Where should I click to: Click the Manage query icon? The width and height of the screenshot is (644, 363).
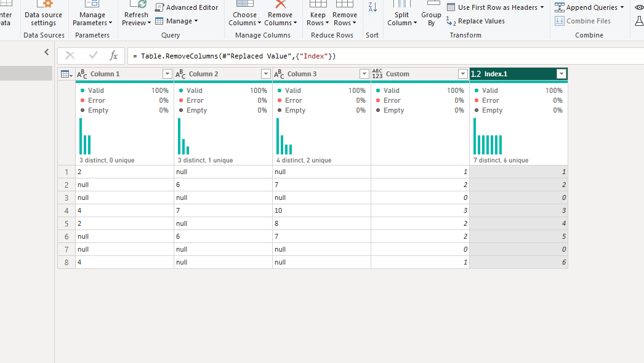point(159,21)
